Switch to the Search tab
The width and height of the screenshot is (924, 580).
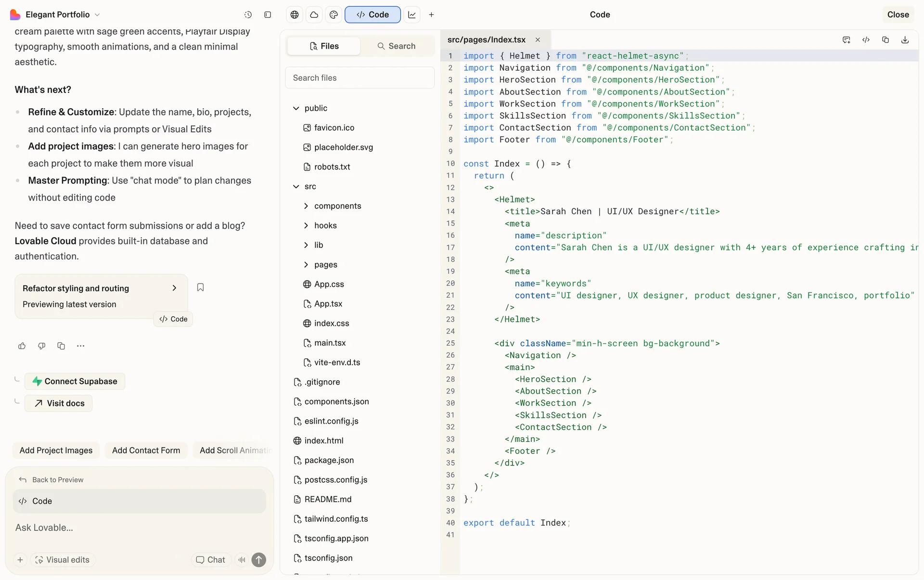(x=397, y=46)
